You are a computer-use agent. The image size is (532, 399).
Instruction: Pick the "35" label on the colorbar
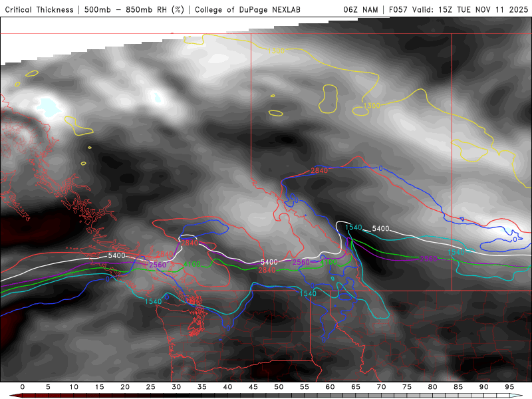pyautogui.click(x=202, y=387)
